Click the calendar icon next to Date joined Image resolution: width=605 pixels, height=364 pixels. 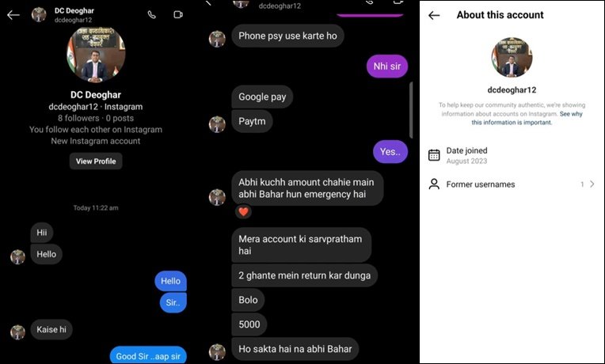click(434, 155)
